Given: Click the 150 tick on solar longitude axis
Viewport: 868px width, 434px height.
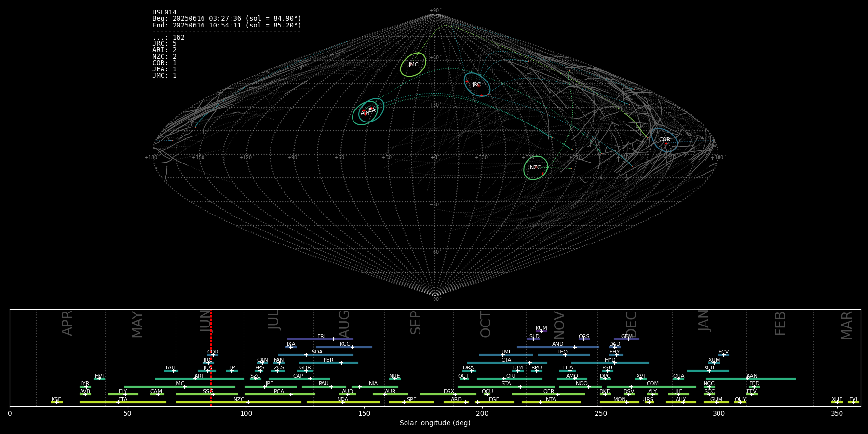Looking at the screenshot, I should pos(364,413).
